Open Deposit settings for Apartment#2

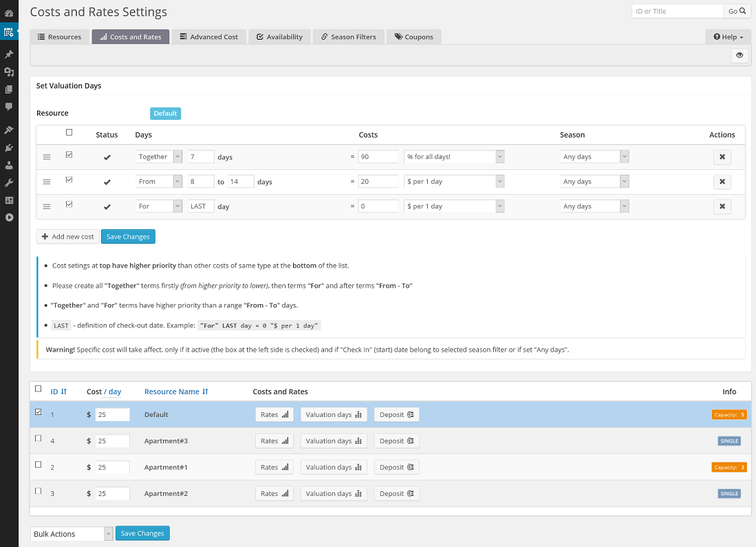tap(396, 493)
